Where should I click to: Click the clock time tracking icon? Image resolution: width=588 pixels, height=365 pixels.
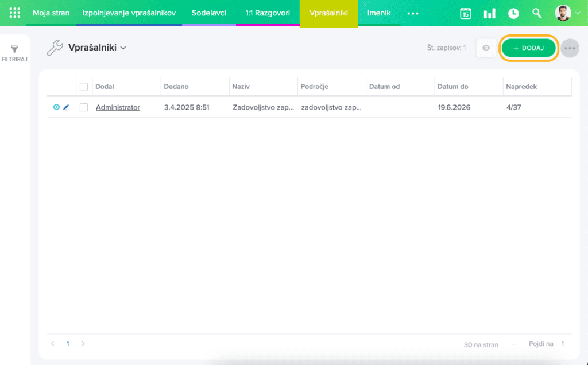[x=513, y=14]
